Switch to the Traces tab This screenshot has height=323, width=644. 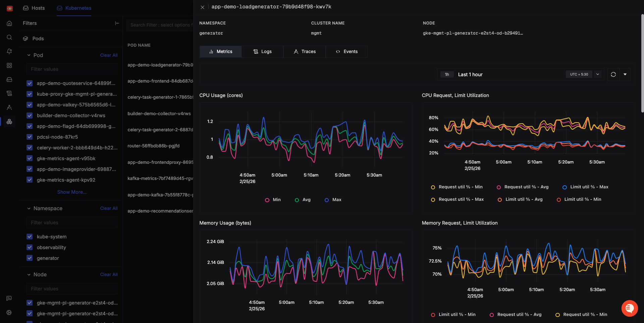click(305, 52)
